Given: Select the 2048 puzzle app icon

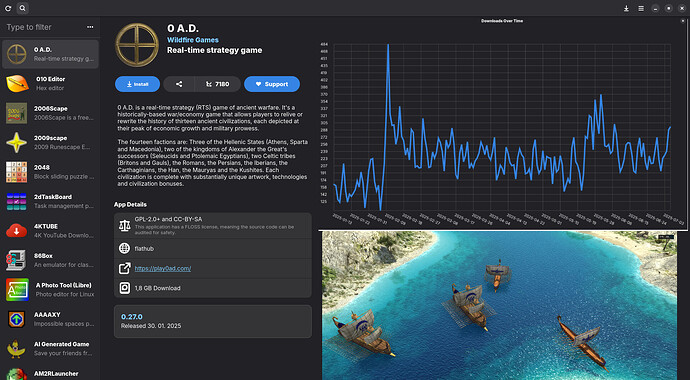Looking at the screenshot, I should (x=17, y=172).
